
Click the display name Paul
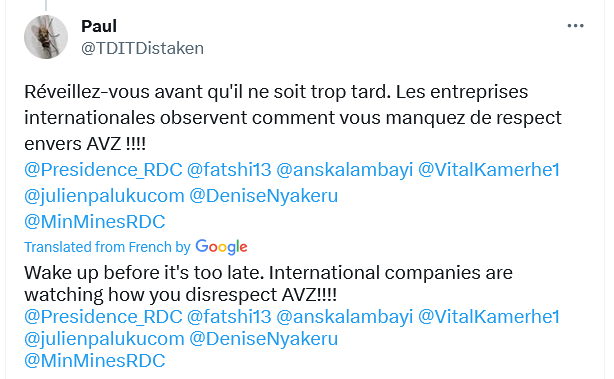tap(99, 26)
